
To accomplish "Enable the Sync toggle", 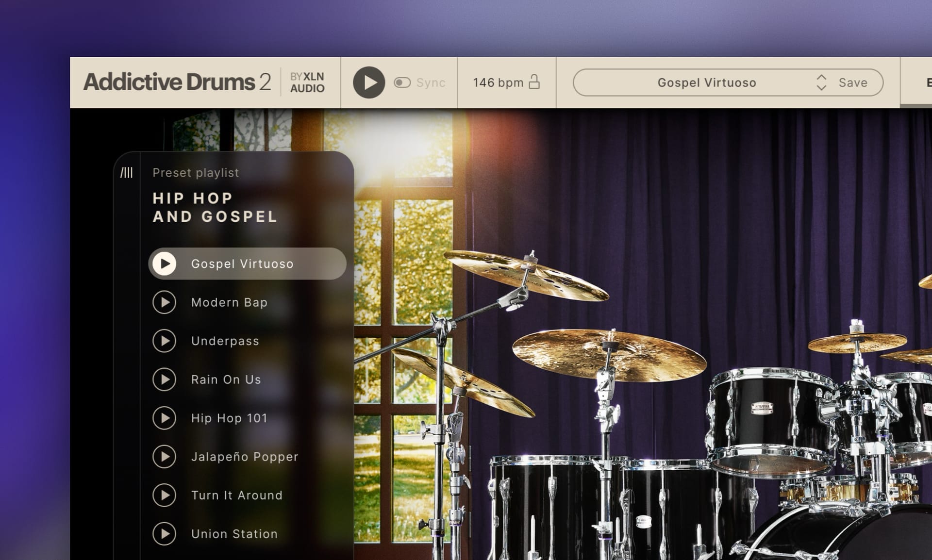I will coord(402,82).
